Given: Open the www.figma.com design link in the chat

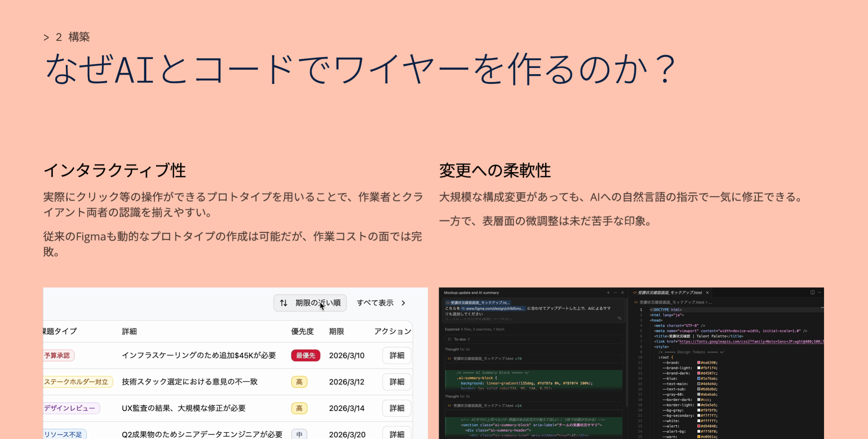Looking at the screenshot, I should click(493, 308).
